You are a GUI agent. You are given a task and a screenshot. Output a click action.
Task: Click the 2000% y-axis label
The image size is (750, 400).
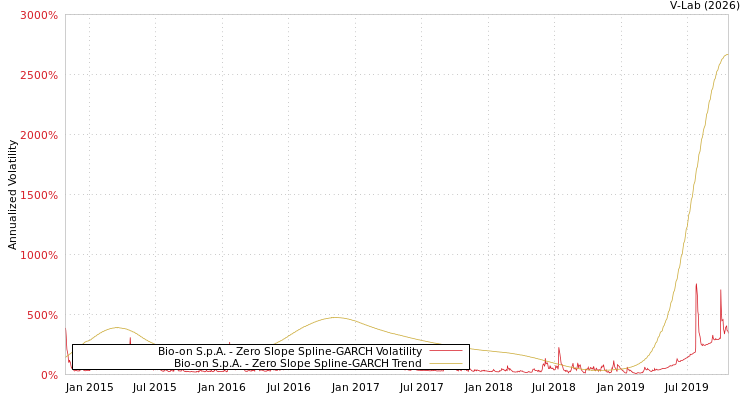(x=39, y=135)
